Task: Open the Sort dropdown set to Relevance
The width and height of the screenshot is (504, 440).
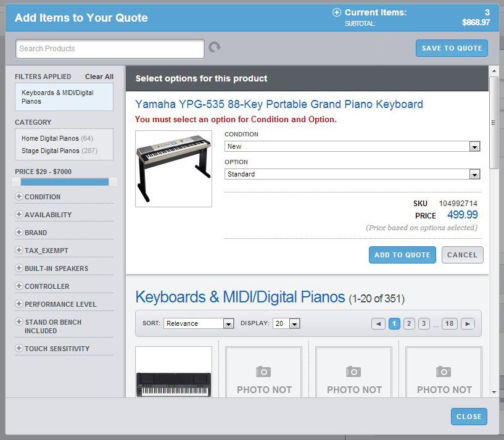Action: point(198,323)
